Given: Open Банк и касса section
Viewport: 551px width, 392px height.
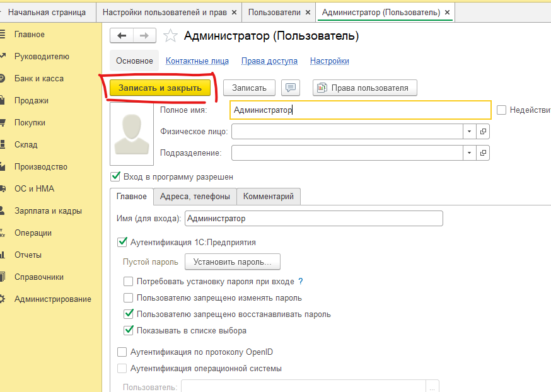Looking at the screenshot, I should point(39,78).
